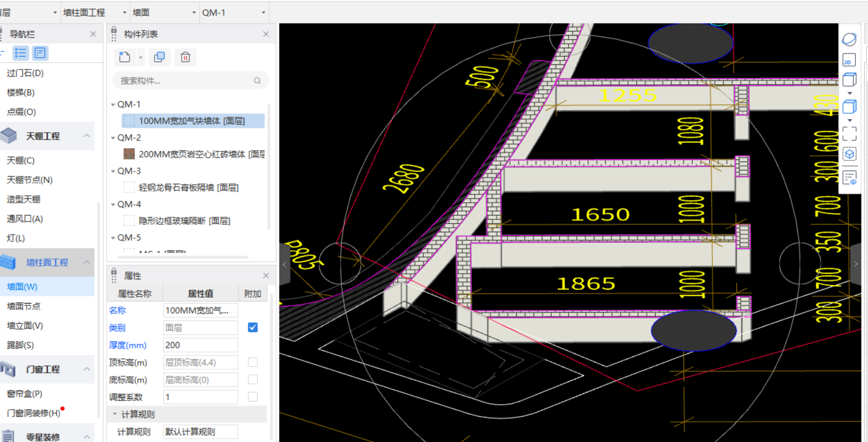868x442 pixels.
Task: Activate the full-screen zoom extents icon
Action: coord(849,133)
